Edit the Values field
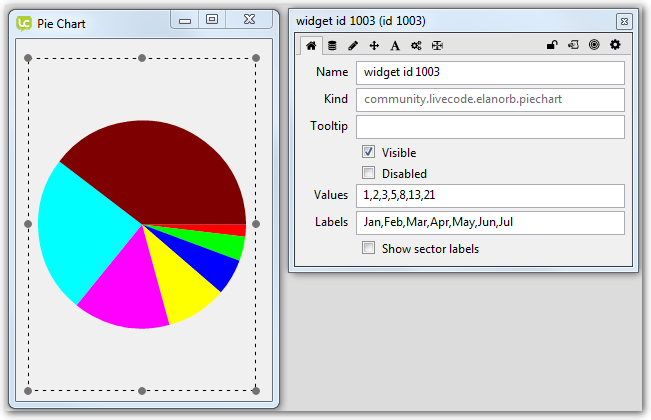This screenshot has height=420, width=651. (490, 196)
